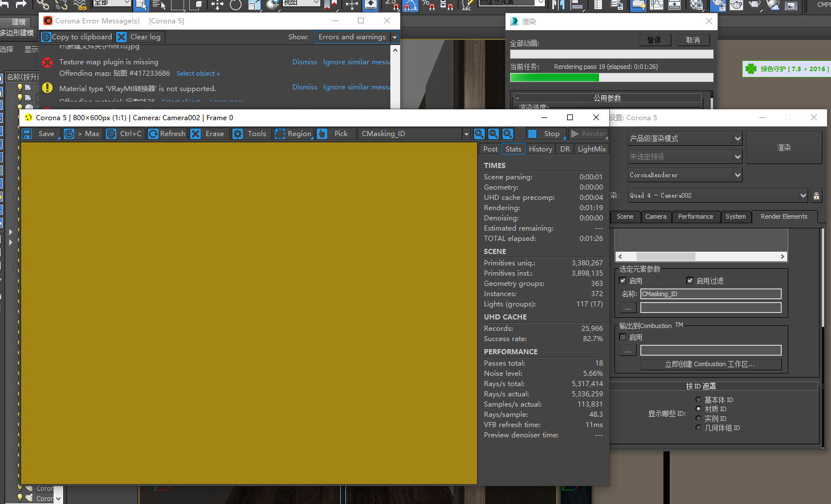Collapse the 公用参数 rollout in render dialog
The height and width of the screenshot is (504, 831).
tap(608, 98)
